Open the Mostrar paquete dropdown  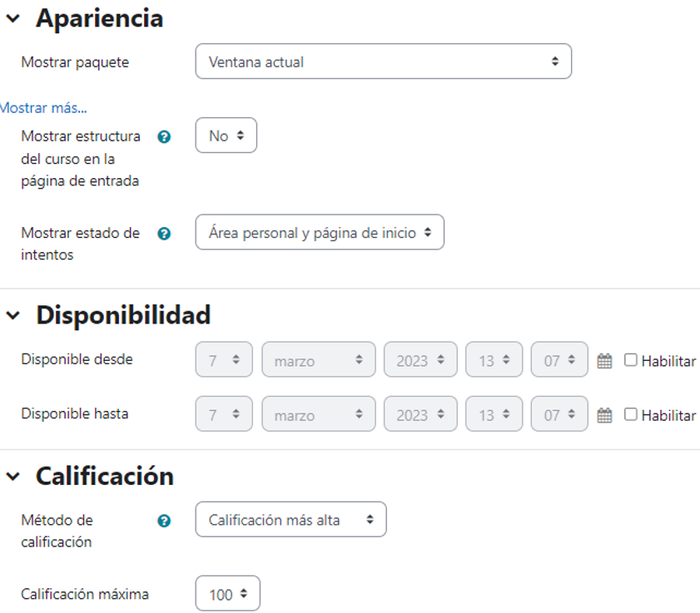pos(383,61)
